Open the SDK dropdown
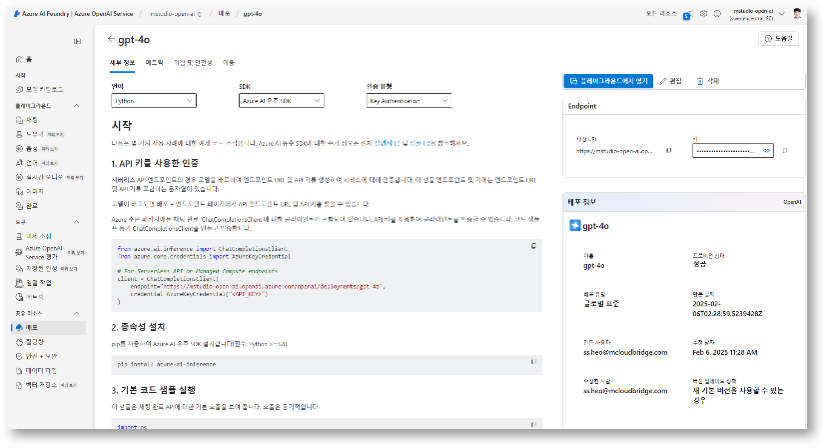826x448 pixels. point(281,101)
